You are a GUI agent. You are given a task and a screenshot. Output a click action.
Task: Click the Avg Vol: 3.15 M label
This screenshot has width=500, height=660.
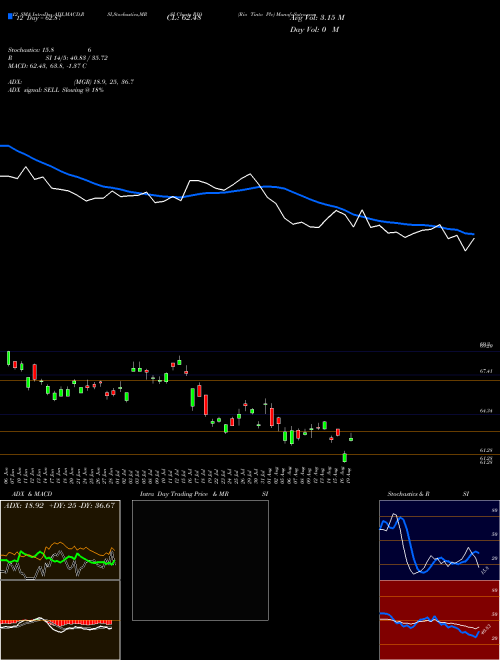pyautogui.click(x=317, y=18)
